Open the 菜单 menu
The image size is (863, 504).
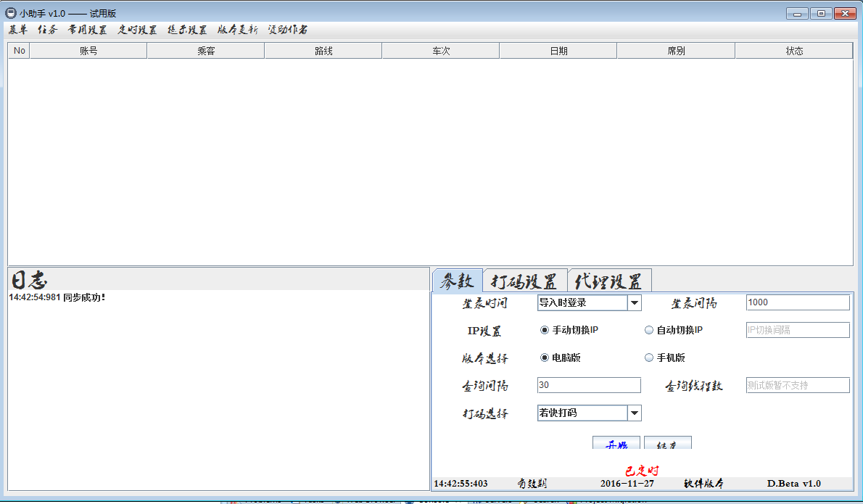18,30
